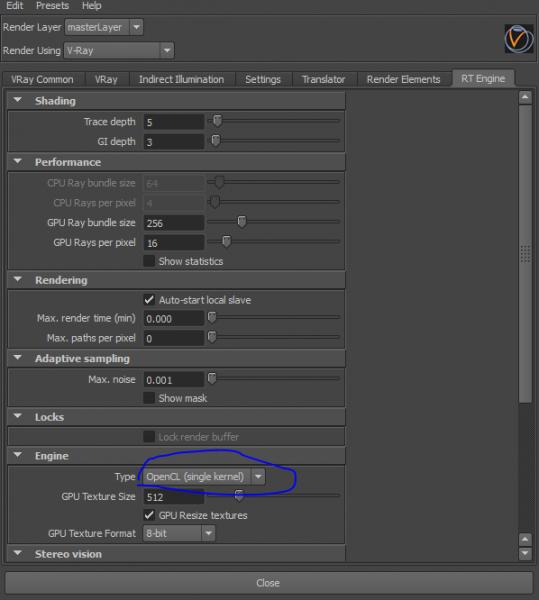Viewport: 539px width, 600px height.
Task: Click the GPU Rays per pixel field
Action: click(x=174, y=243)
